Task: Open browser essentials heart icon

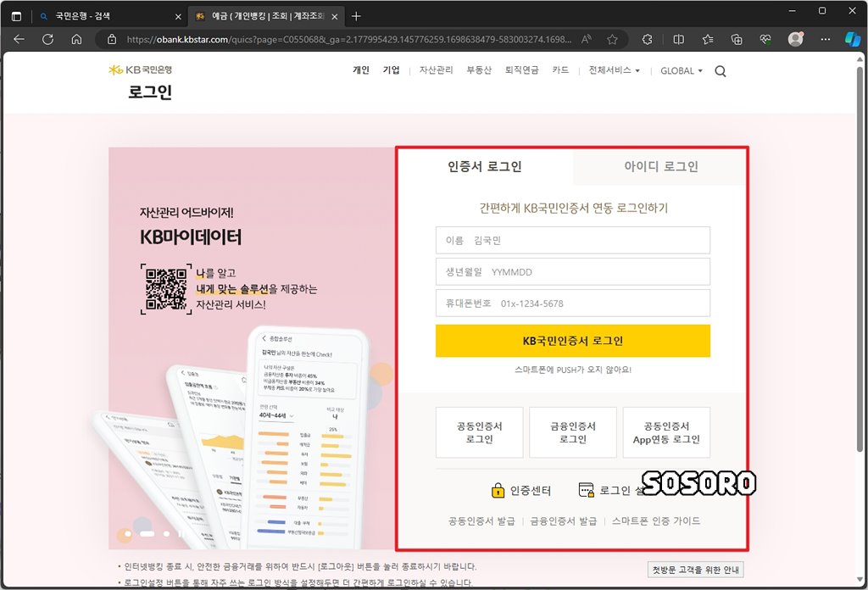Action: point(765,39)
